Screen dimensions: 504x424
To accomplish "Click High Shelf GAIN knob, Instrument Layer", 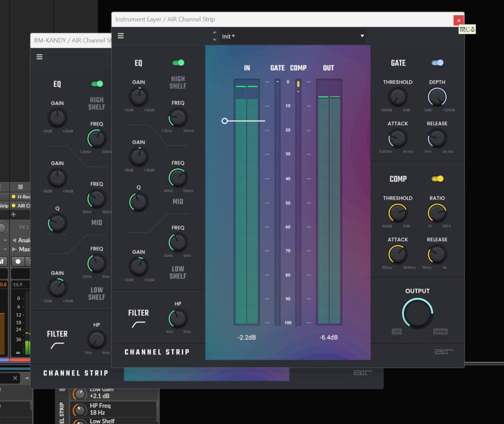I will [139, 97].
